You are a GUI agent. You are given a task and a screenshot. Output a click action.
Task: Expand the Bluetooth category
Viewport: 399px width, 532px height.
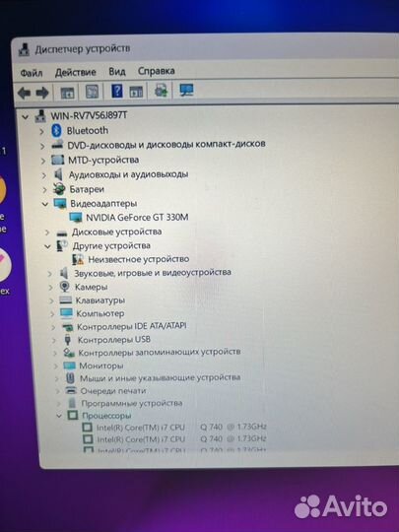41,131
